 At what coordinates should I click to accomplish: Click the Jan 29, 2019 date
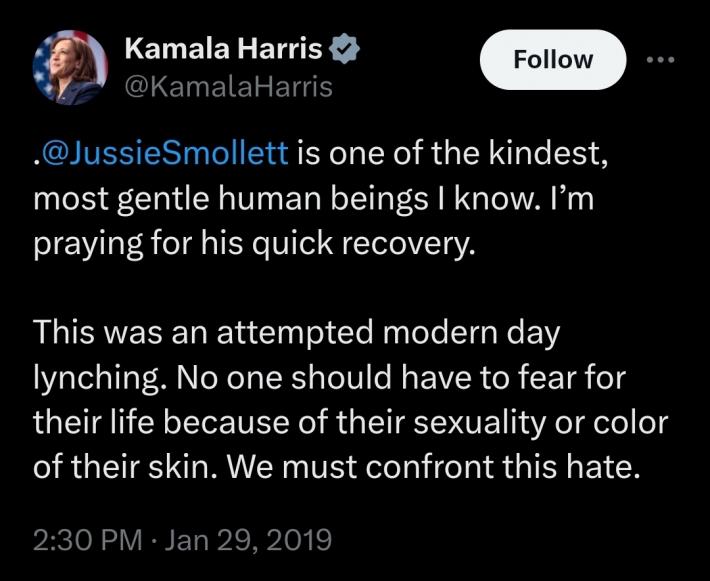pyautogui.click(x=248, y=539)
